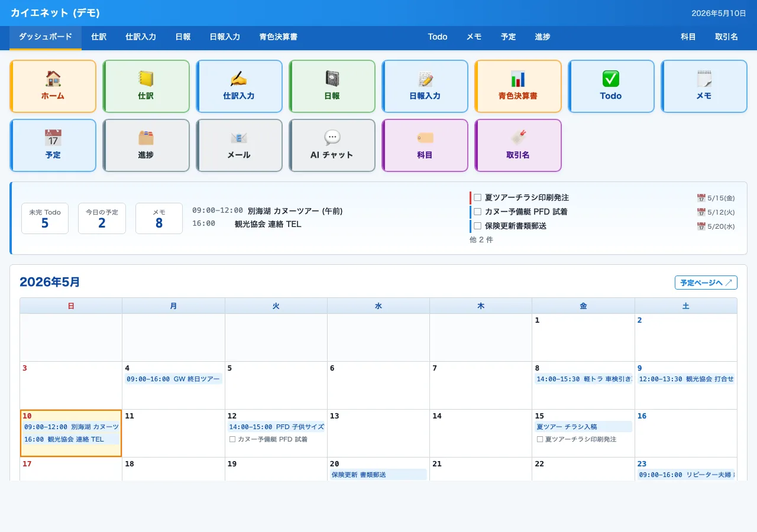Select 取引名 in the navigation bar
Viewport: 757px width, 532px height.
(726, 37)
